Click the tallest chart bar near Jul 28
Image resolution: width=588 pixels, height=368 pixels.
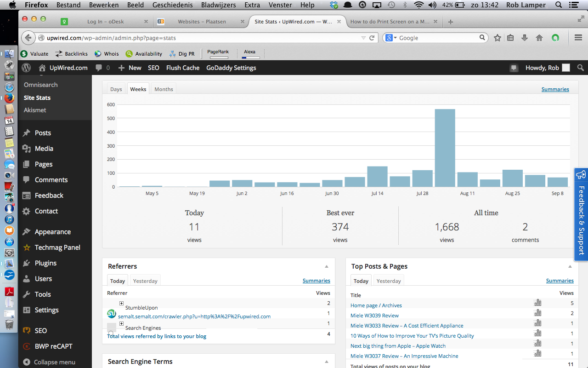[445, 148]
